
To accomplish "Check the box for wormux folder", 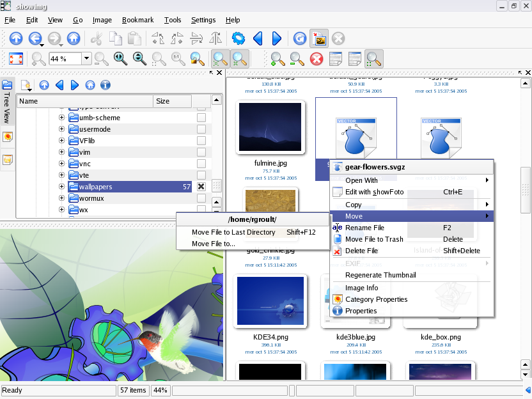I will coord(201,198).
